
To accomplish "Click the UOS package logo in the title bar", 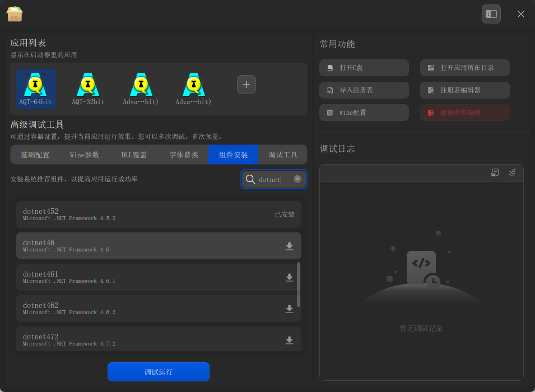I will coord(15,14).
